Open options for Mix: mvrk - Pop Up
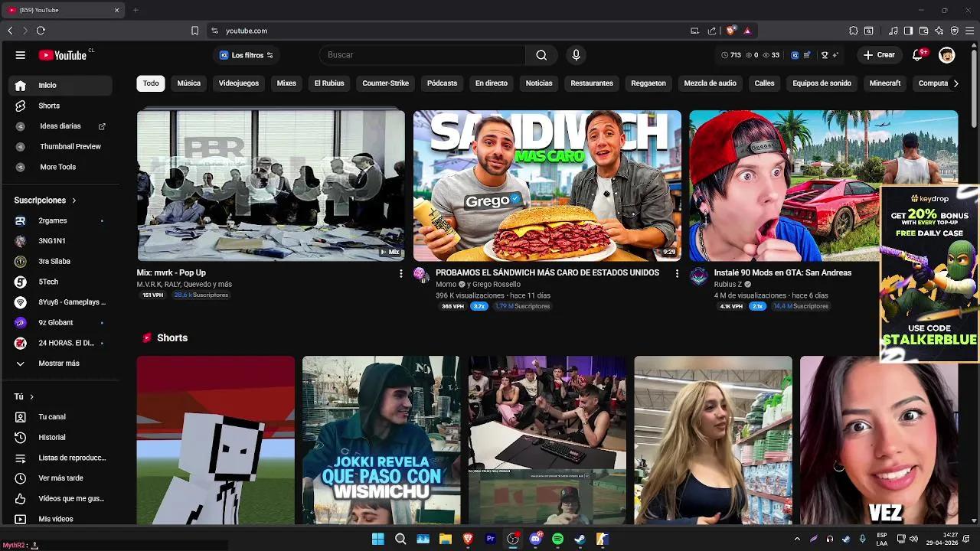 point(400,273)
